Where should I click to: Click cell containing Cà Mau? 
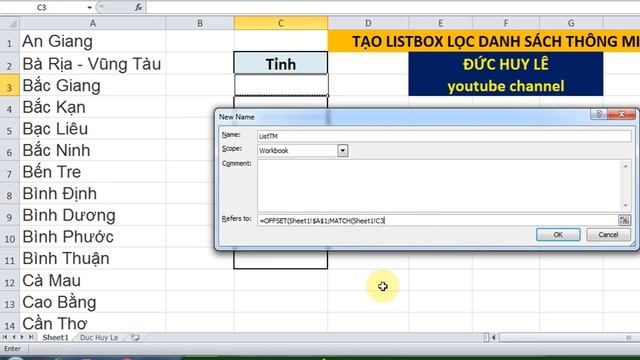93,280
